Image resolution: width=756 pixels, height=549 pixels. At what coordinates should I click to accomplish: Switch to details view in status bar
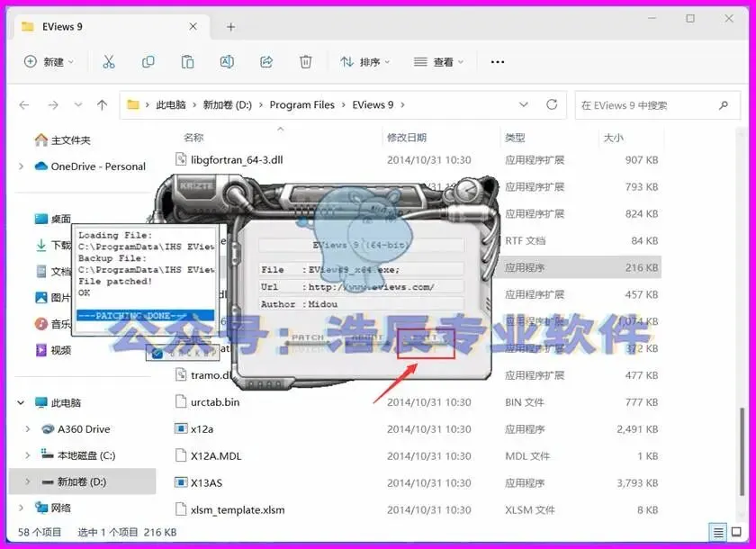718,532
